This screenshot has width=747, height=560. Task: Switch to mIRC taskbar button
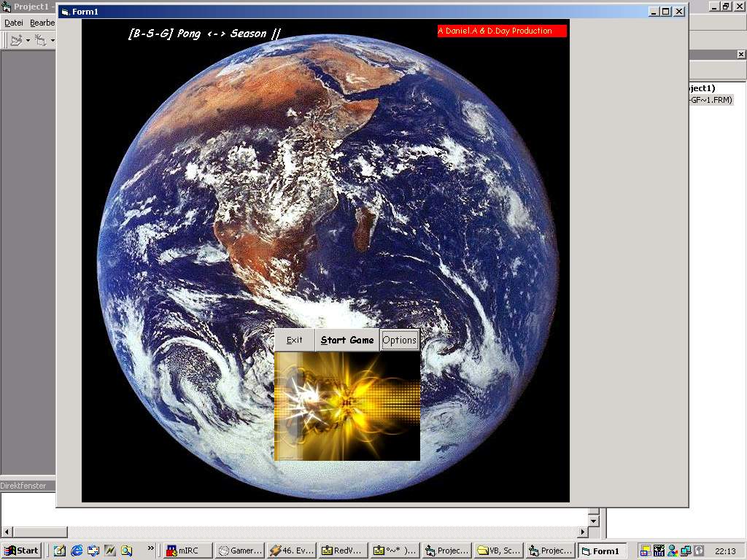tap(187, 551)
